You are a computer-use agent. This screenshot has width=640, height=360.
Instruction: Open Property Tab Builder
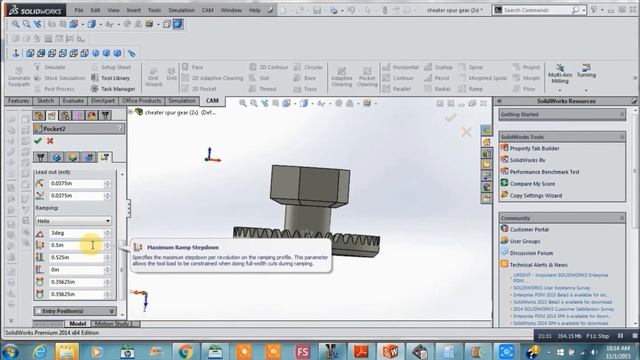point(530,148)
